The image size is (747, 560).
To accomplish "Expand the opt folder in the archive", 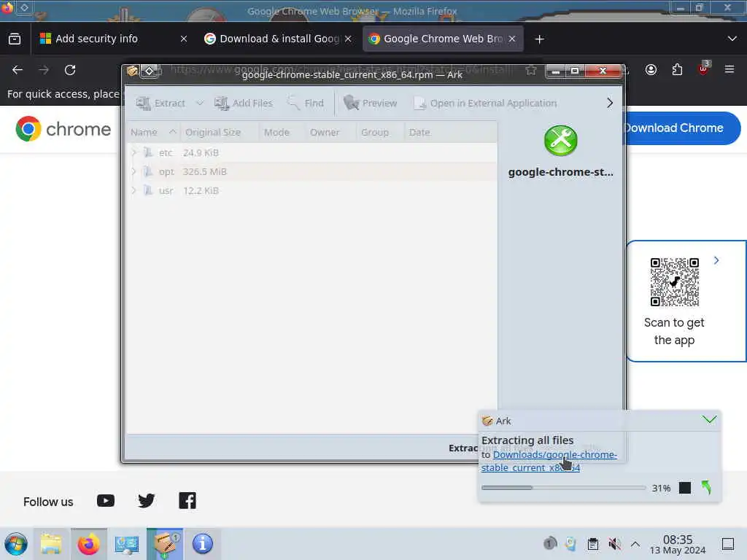I will coord(134,171).
